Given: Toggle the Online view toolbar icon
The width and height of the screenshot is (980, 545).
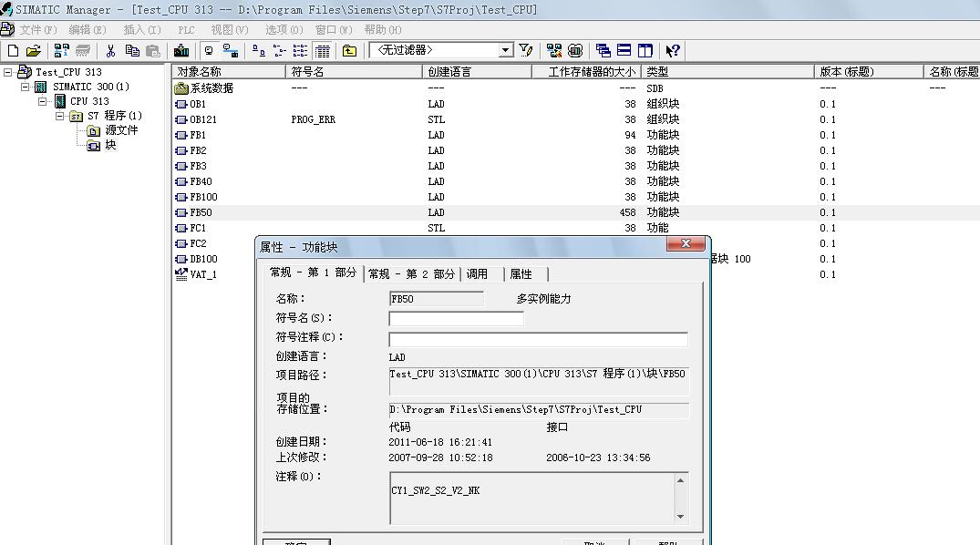Looking at the screenshot, I should (x=209, y=51).
